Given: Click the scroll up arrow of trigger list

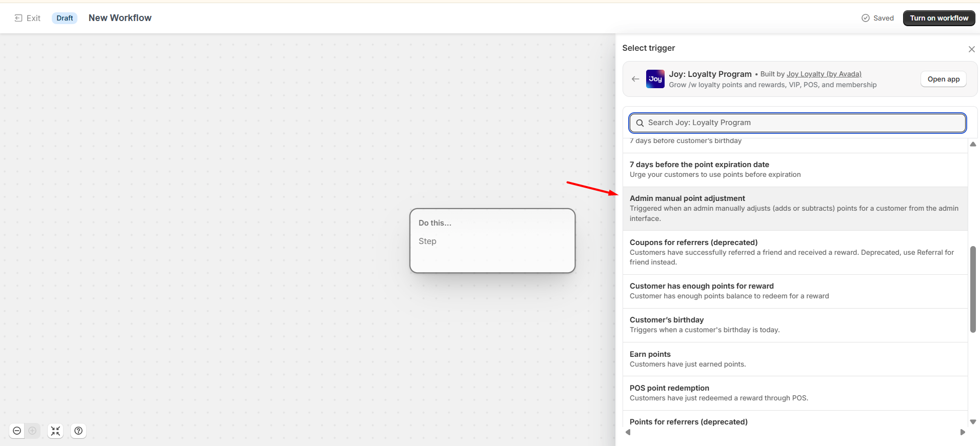Looking at the screenshot, I should [973, 144].
